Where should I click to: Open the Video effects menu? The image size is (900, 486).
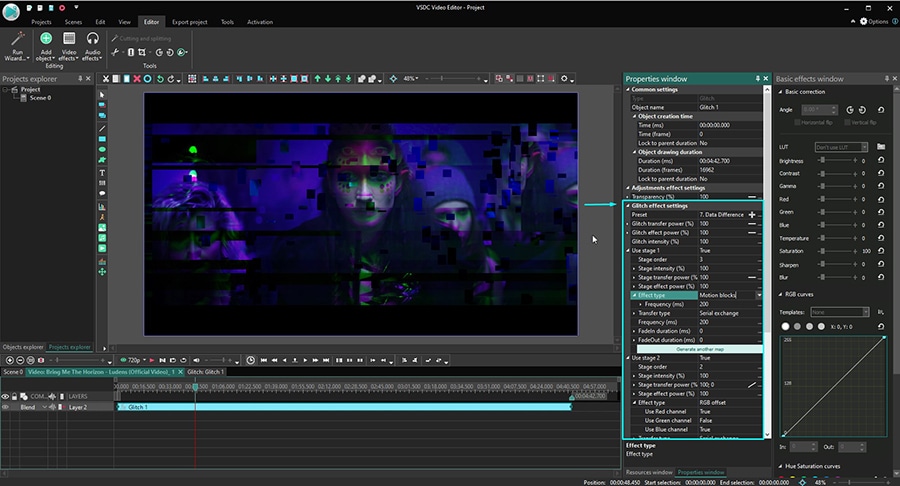pyautogui.click(x=68, y=46)
